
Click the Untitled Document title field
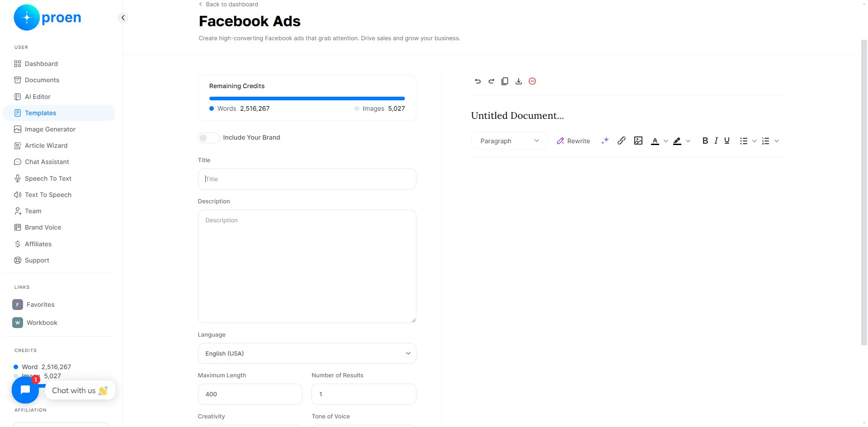point(518,116)
